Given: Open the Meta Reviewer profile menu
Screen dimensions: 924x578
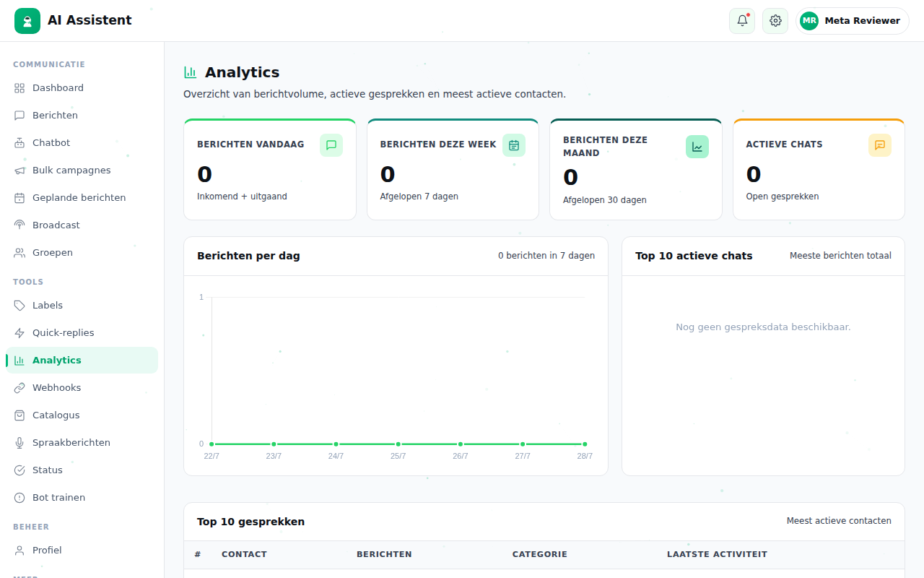Looking at the screenshot, I should coord(853,21).
